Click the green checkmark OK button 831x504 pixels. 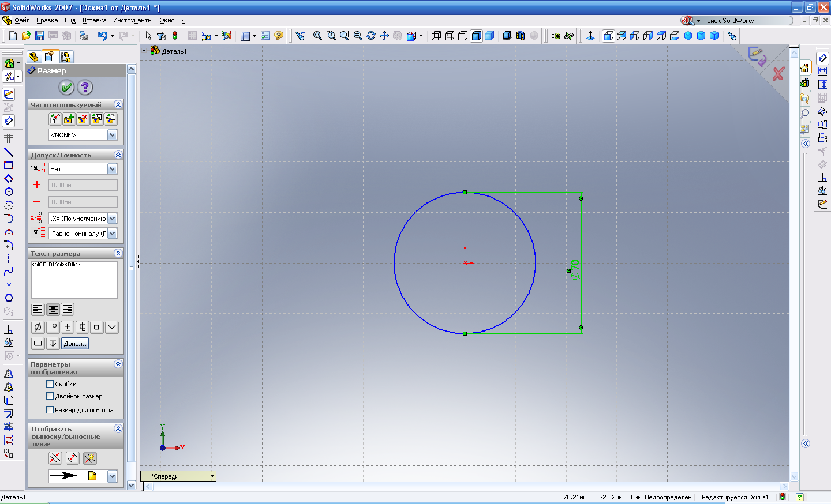pos(66,88)
